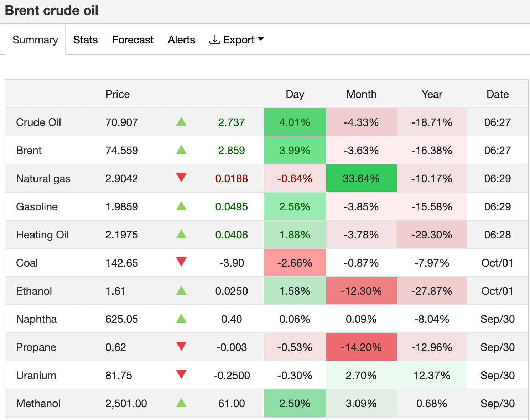Screen dimensions: 530x420
Task: Select Coal change value -3.90
Action: 232,263
